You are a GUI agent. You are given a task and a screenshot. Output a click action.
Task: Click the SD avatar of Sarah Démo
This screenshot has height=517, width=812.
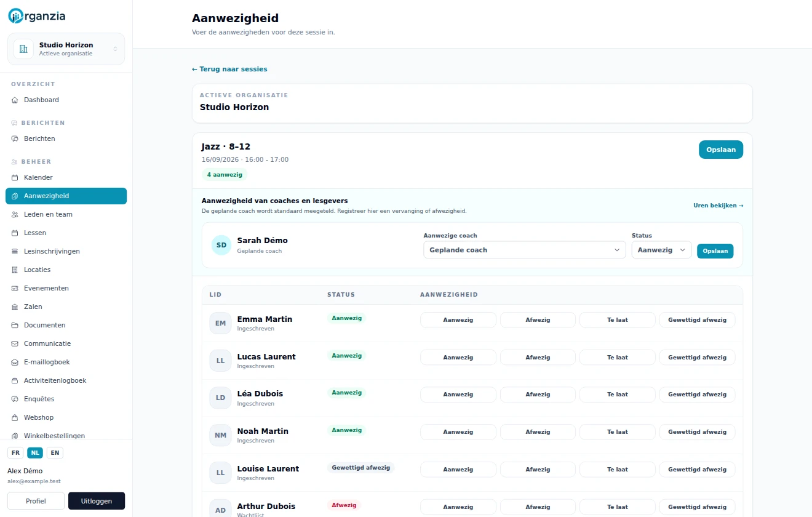pyautogui.click(x=221, y=245)
